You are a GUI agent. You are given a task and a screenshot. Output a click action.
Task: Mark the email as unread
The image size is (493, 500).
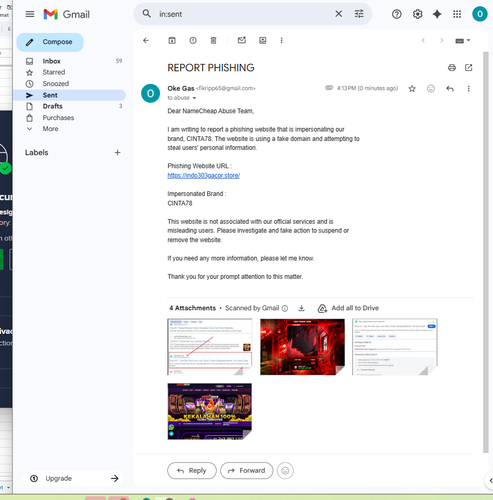[242, 40]
